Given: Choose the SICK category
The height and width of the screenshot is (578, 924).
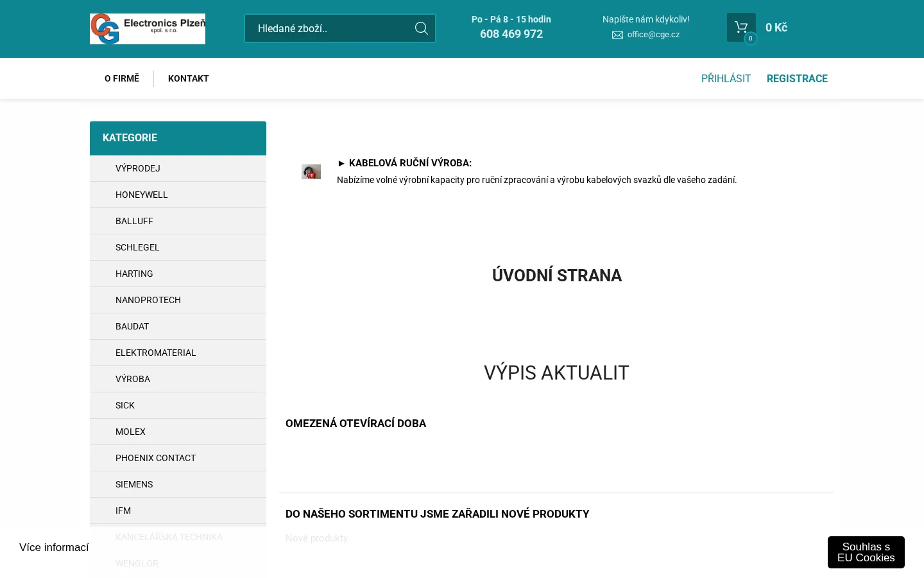Looking at the screenshot, I should click(178, 405).
